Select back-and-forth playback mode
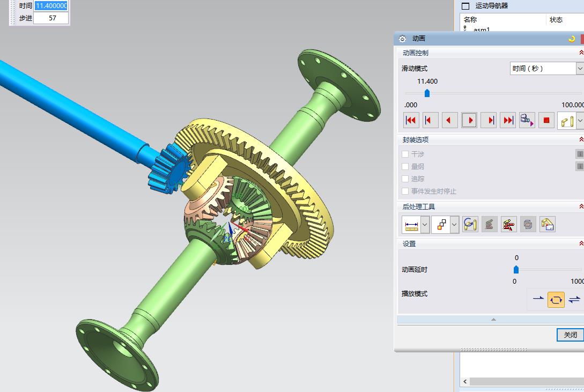 coord(574,299)
